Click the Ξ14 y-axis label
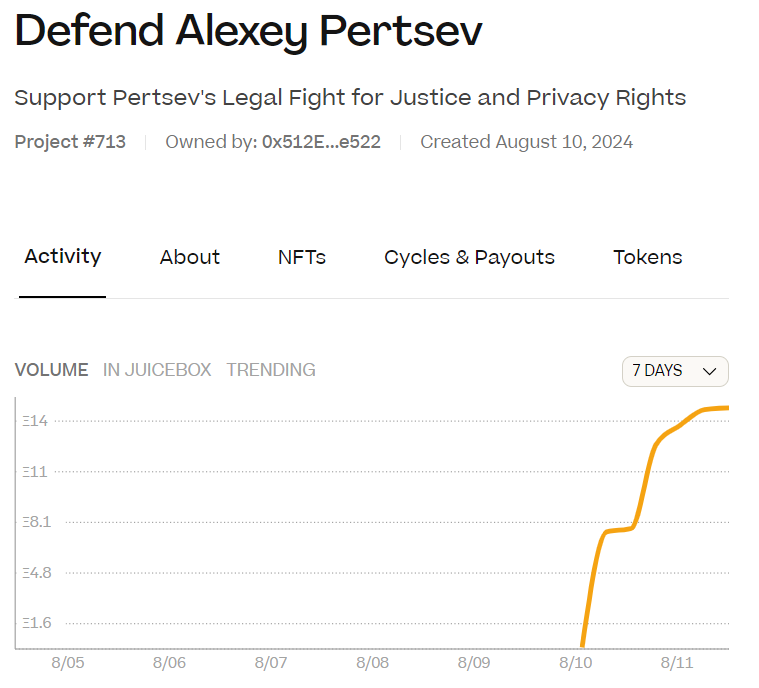This screenshot has height=688, width=759. click(x=36, y=421)
